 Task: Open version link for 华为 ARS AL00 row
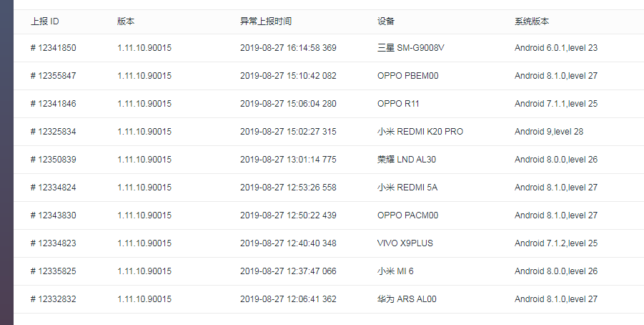click(144, 299)
